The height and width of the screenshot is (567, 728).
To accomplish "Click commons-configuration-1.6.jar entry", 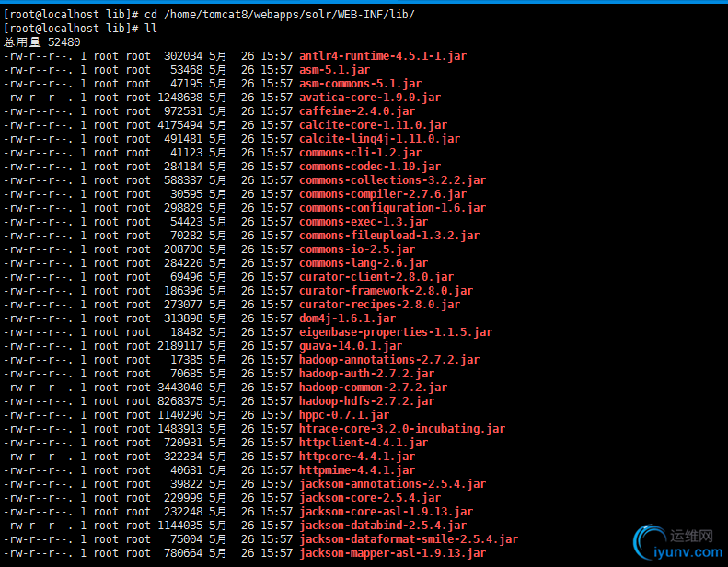I will pos(392,208).
